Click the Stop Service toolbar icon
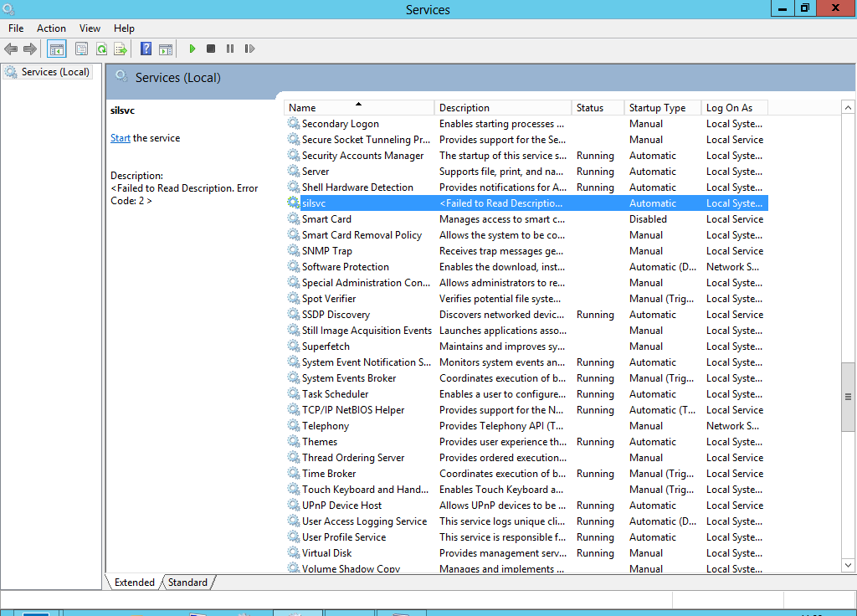 (x=211, y=49)
